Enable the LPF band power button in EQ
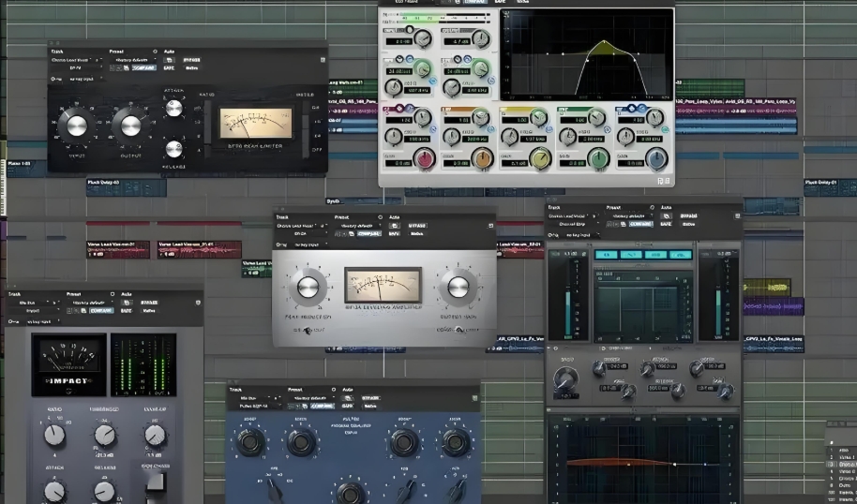Viewport: 857px width, 504px height. [x=490, y=81]
